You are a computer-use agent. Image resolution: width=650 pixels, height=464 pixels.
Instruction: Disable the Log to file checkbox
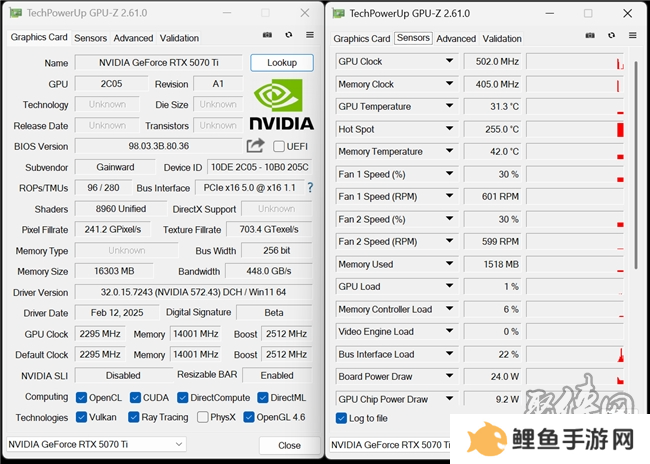tap(341, 418)
